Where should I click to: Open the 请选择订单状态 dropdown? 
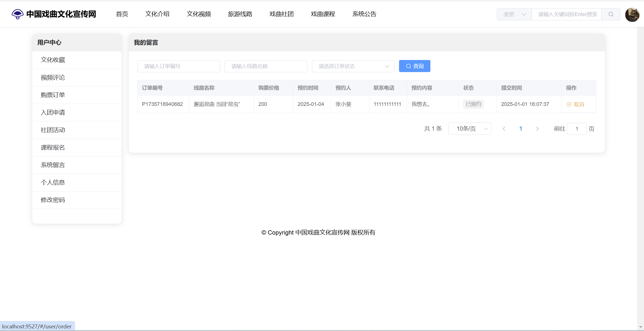click(x=353, y=66)
